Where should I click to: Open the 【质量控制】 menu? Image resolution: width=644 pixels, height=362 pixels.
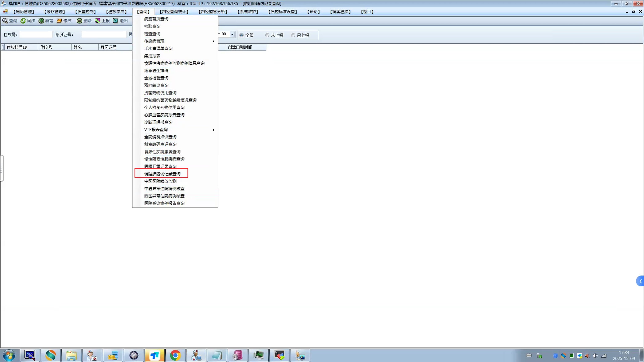(x=86, y=12)
